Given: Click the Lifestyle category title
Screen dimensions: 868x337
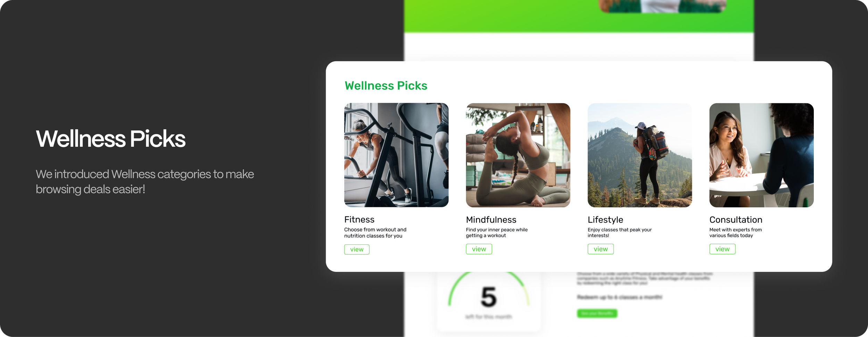Looking at the screenshot, I should [x=605, y=220].
